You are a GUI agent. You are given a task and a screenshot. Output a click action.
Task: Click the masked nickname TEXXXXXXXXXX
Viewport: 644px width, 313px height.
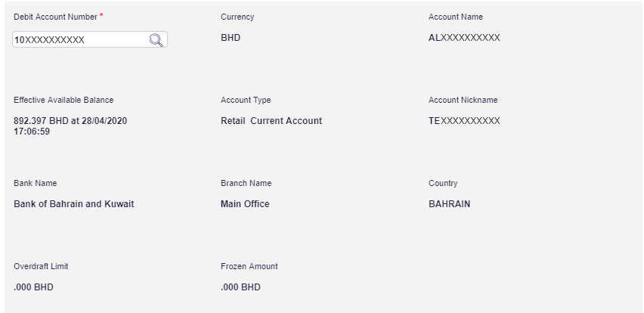(464, 121)
